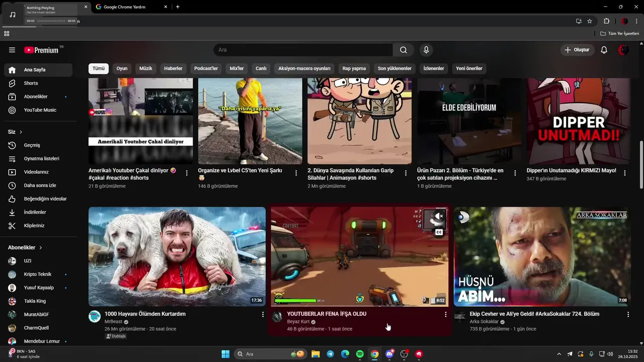Screen dimensions: 644x362
Task: Open Daha sonra izle list
Action: click(38, 186)
